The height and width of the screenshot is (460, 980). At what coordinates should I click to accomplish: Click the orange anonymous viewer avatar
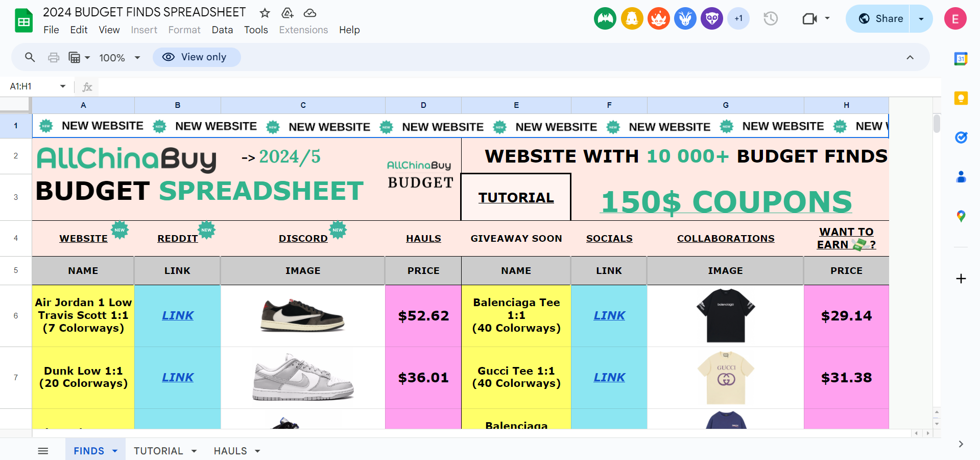(659, 19)
